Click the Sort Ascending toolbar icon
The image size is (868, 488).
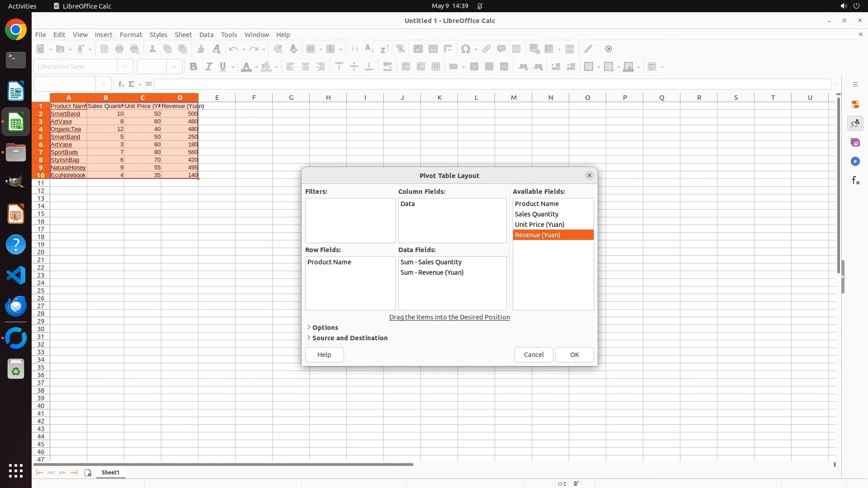[369, 49]
